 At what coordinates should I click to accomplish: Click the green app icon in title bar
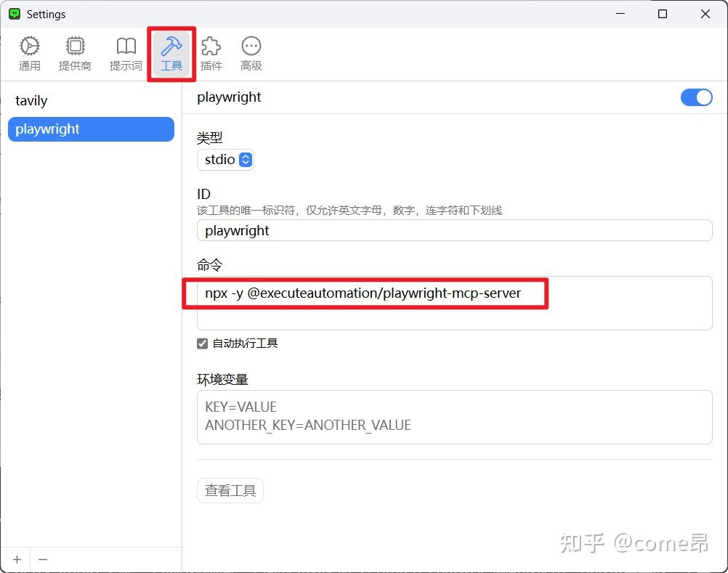[x=14, y=13]
